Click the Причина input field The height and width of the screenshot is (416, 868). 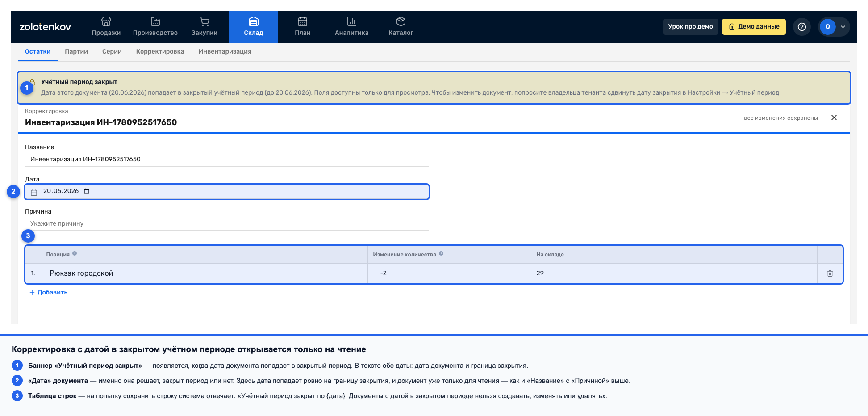pyautogui.click(x=227, y=223)
